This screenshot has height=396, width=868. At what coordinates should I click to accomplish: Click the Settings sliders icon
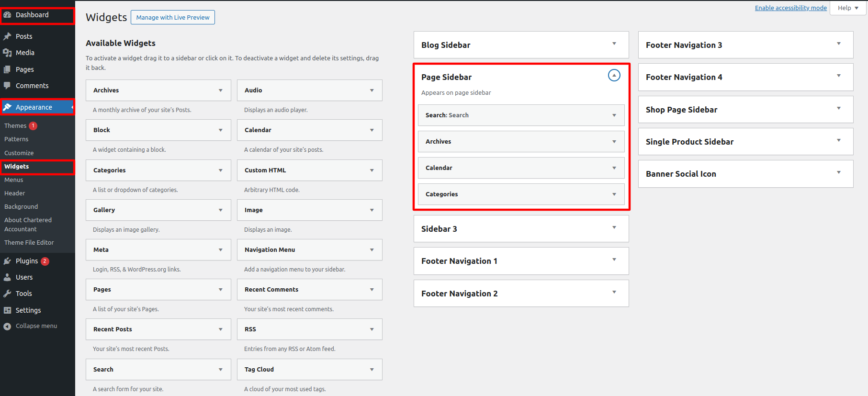tap(7, 310)
